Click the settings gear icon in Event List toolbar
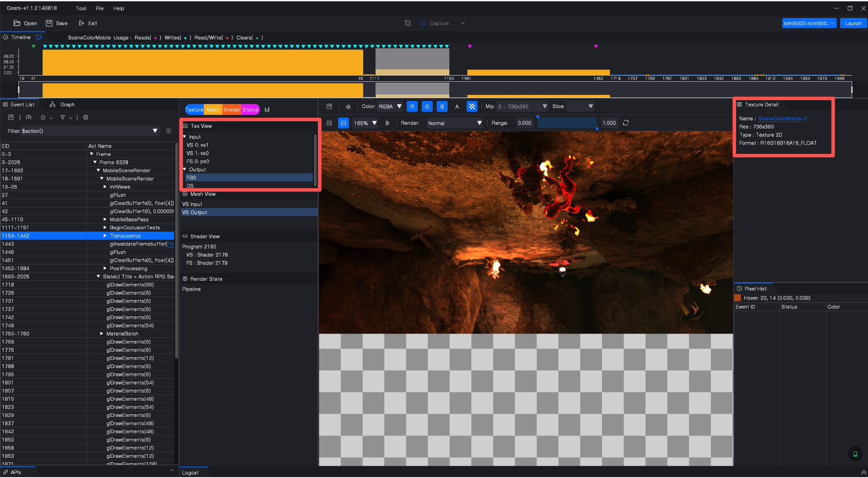 [86, 117]
